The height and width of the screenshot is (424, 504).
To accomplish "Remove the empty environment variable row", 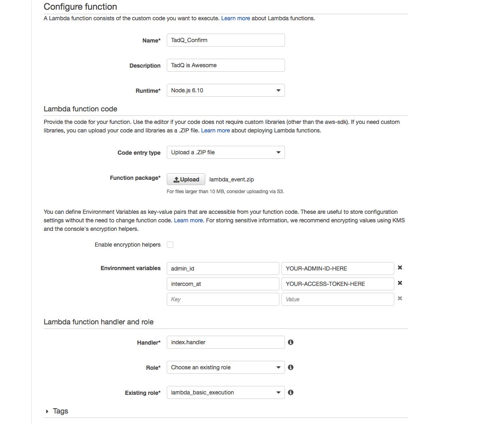I will tap(400, 298).
